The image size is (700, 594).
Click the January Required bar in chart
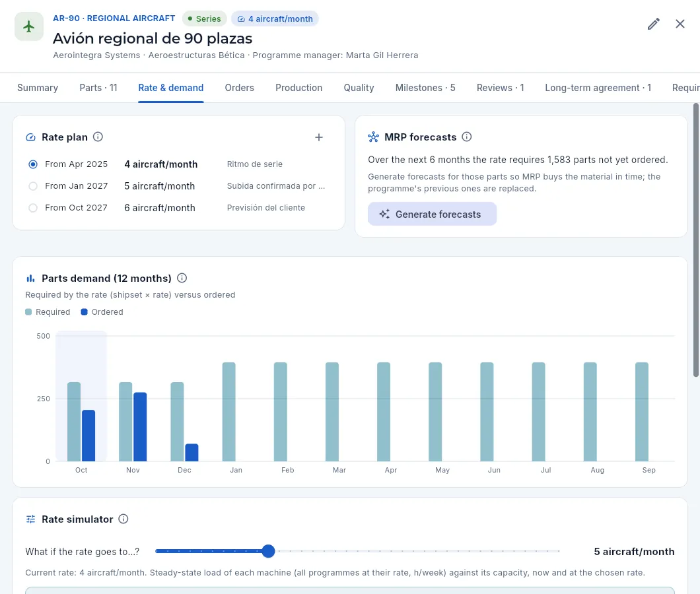(229, 412)
